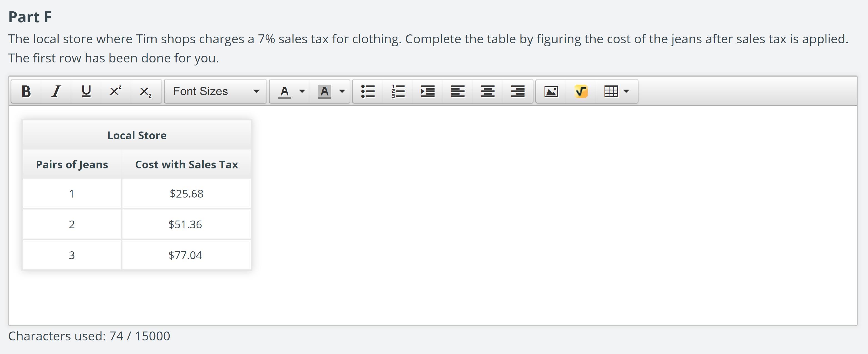This screenshot has width=868, height=354.
Task: Insert an image
Action: point(551,91)
